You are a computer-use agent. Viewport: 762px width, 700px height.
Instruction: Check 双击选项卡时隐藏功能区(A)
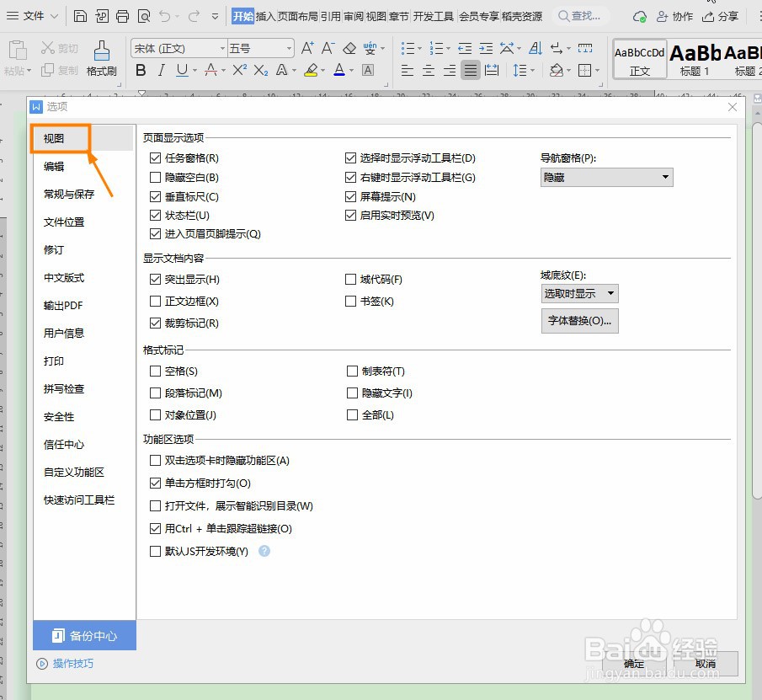pos(155,460)
